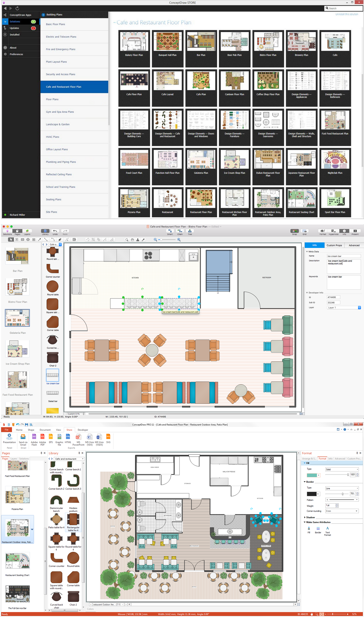
Task: Open Border Type Line dropdown
Action: (342, 488)
